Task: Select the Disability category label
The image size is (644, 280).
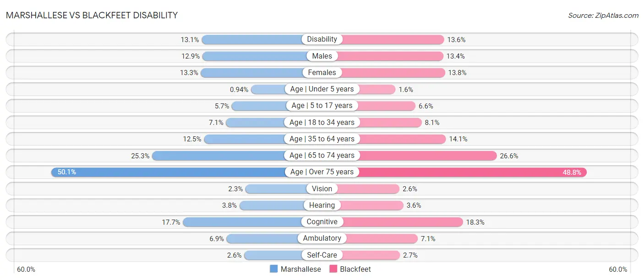Action: coord(322,39)
